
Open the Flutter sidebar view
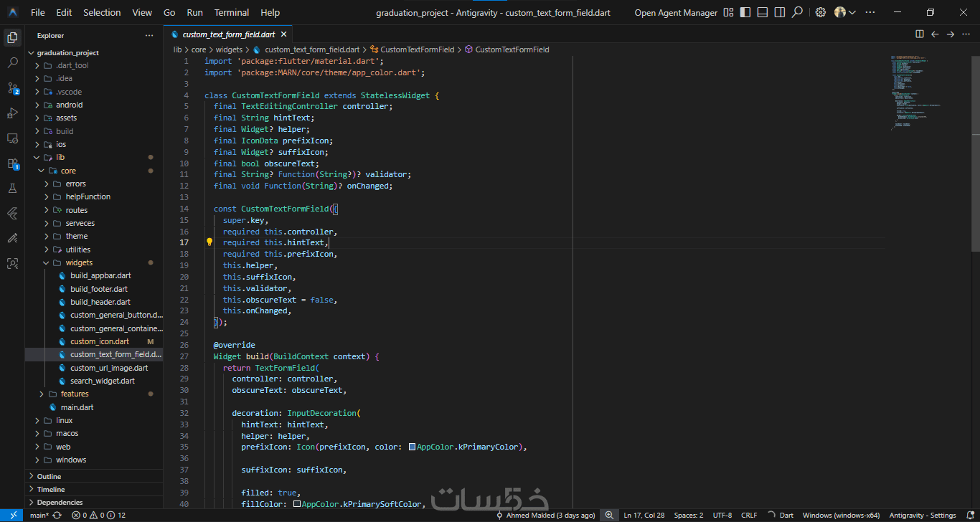tap(12, 214)
